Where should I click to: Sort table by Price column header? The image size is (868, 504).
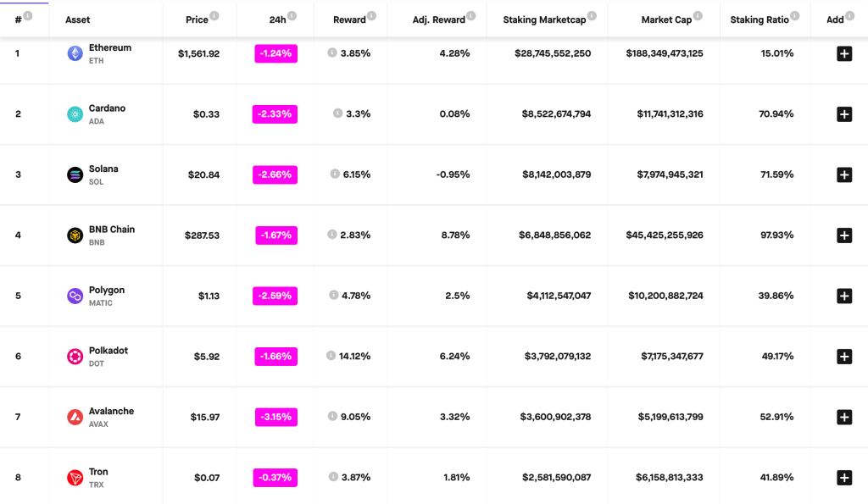(197, 19)
